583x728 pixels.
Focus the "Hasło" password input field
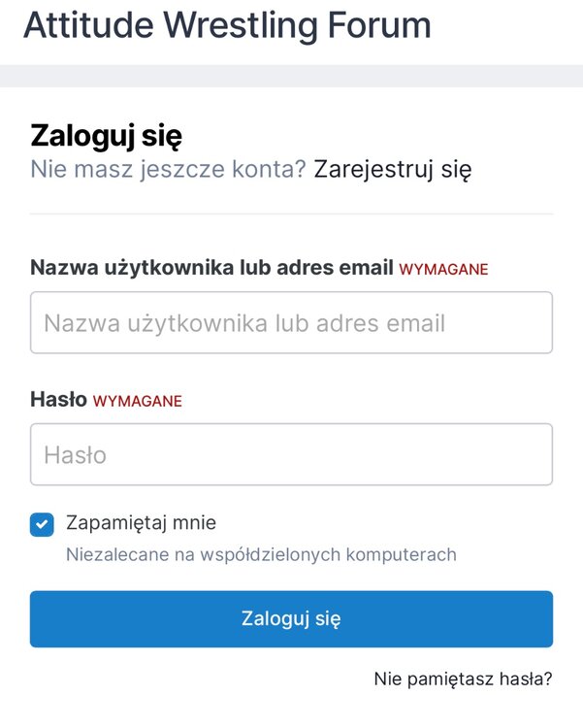point(291,454)
